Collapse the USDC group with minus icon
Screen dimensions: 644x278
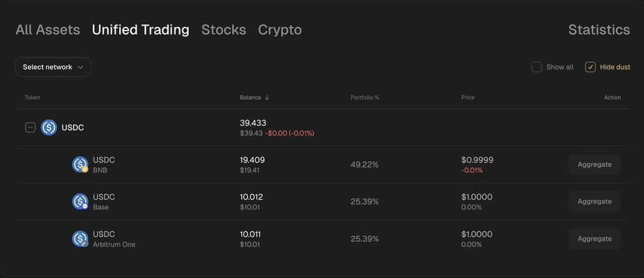click(x=30, y=128)
